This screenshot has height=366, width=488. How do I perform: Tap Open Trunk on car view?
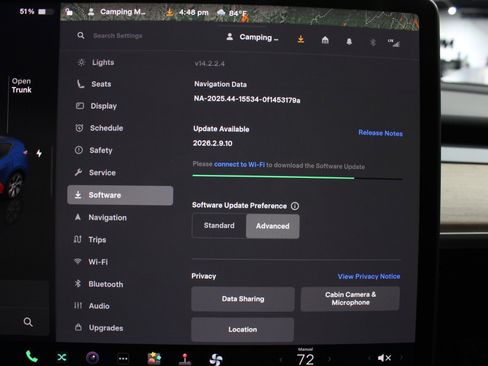click(21, 85)
